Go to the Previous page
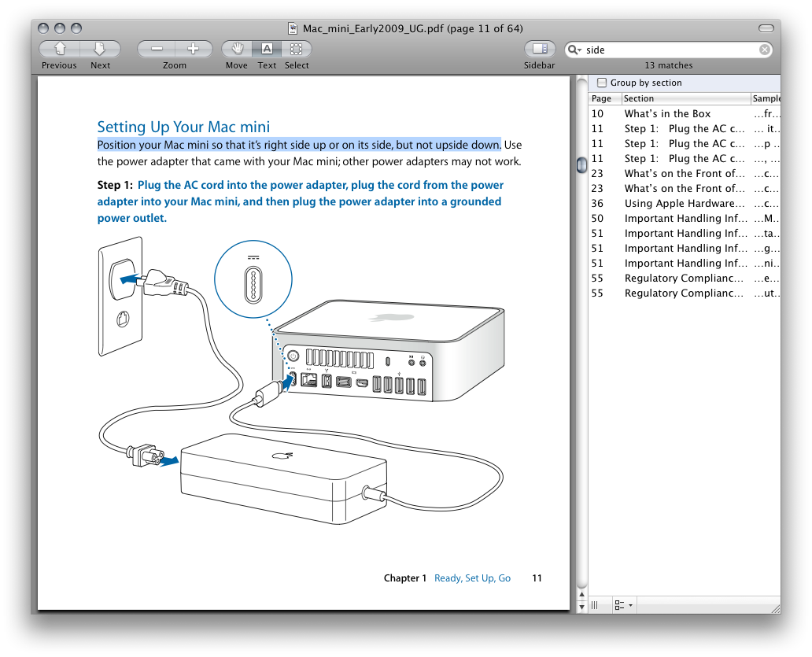Image resolution: width=812 pixels, height=657 pixels. (60, 49)
